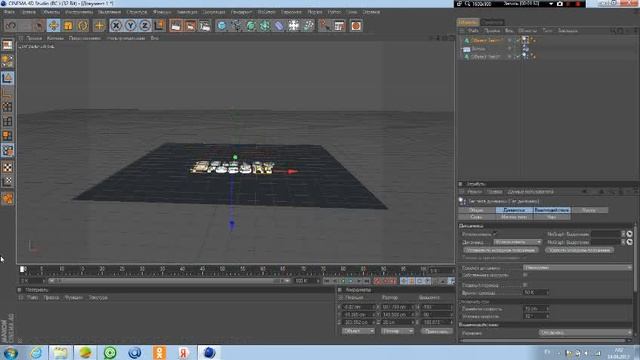This screenshot has width=640, height=360.
Task: Toggle the Z axis lock
Action: (145, 26)
